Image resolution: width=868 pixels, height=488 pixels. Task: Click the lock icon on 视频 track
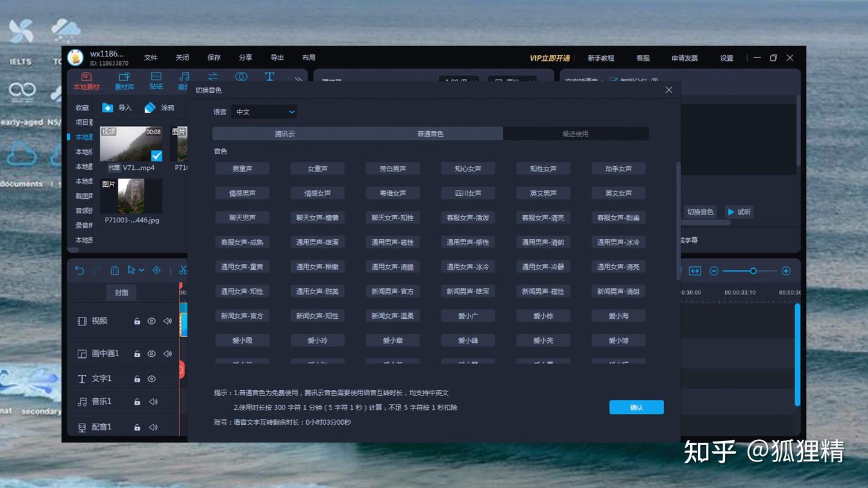pos(137,321)
